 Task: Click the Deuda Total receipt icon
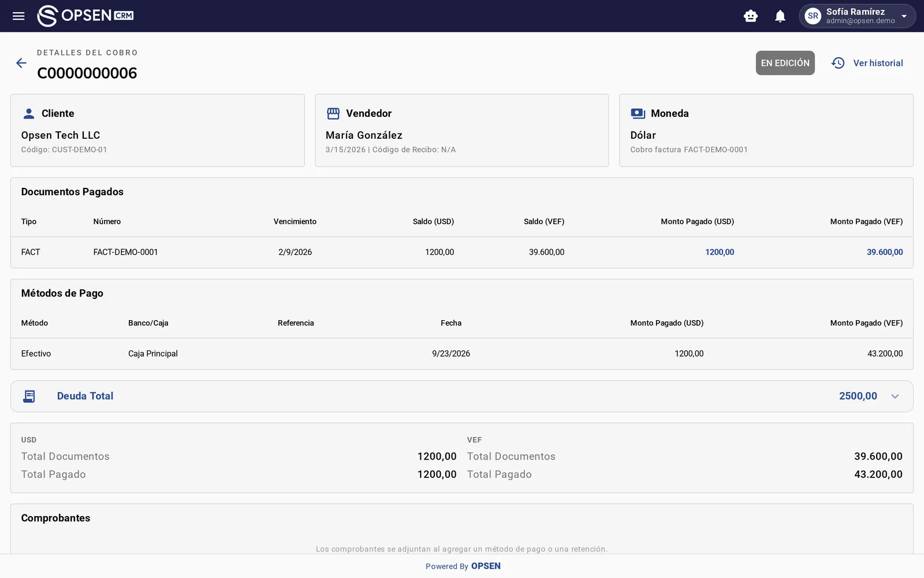coord(29,396)
